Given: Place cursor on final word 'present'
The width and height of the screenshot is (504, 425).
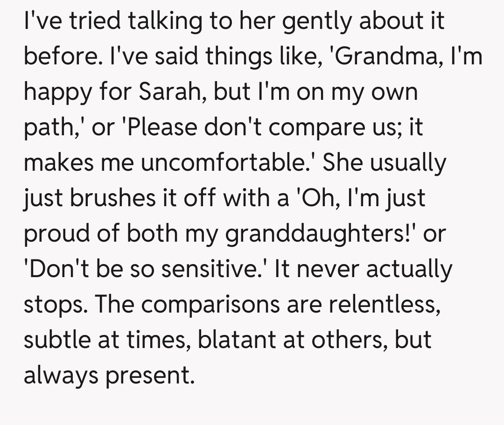Looking at the screenshot, I should (148, 375).
